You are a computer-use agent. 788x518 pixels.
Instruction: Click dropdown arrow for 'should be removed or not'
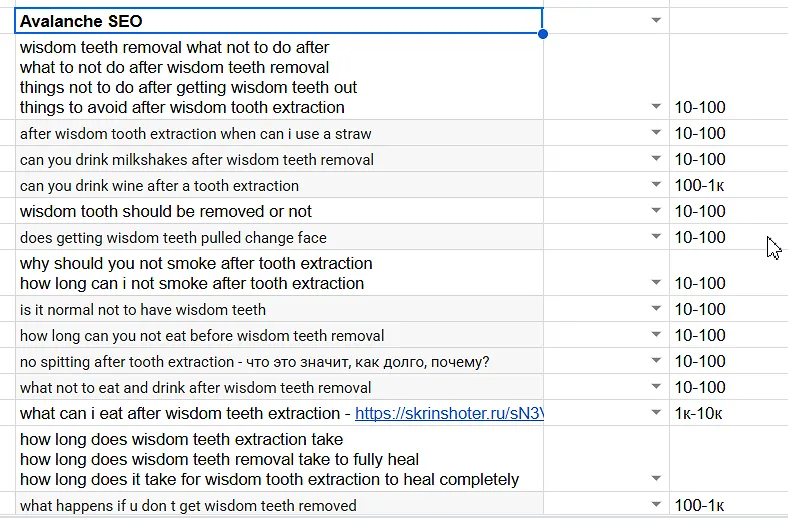click(x=656, y=212)
